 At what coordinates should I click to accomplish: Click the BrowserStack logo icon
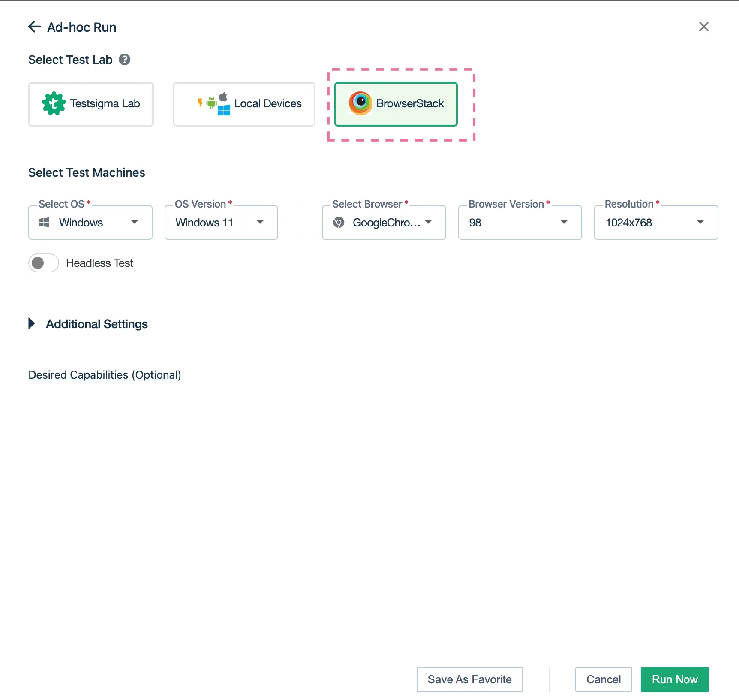pyautogui.click(x=360, y=103)
